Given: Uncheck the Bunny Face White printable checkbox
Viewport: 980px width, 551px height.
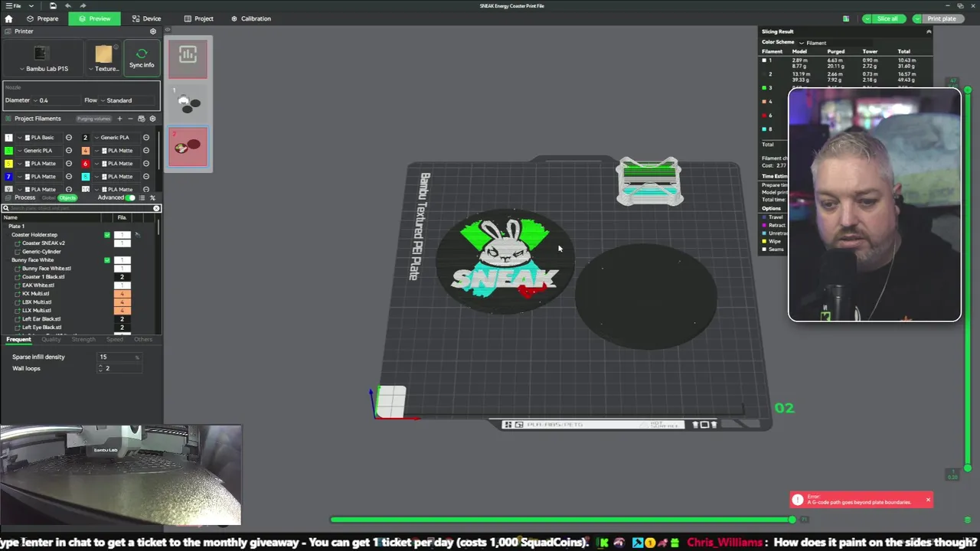Looking at the screenshot, I should pyautogui.click(x=107, y=260).
